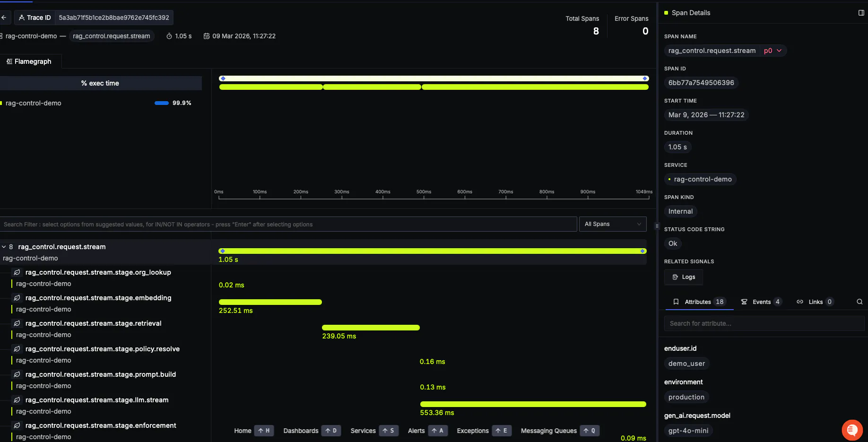Screen dimensions: 868x442
Task: Select the llm.stream span timeline bar
Action: tap(533, 404)
